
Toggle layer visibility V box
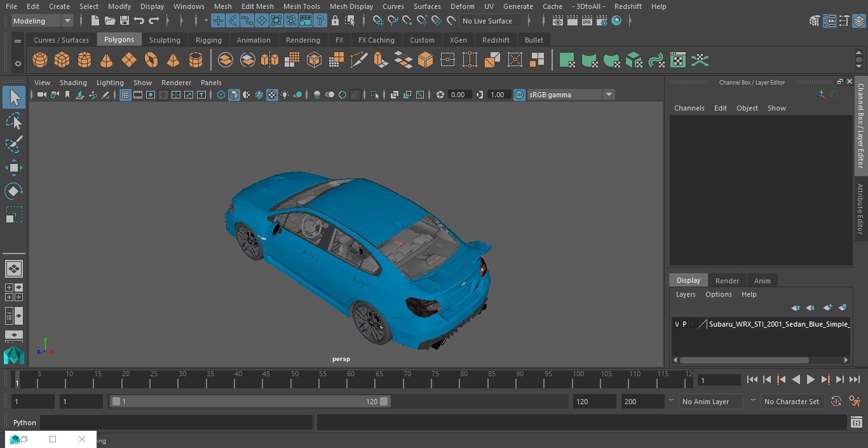677,324
